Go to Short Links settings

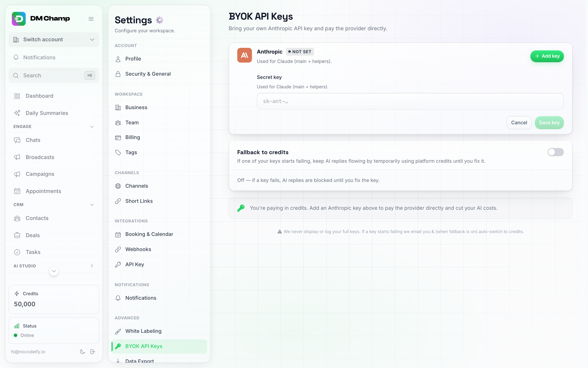[159, 201]
